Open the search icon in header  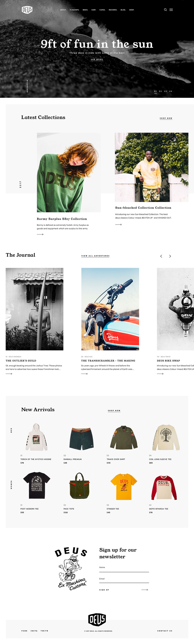point(165,10)
